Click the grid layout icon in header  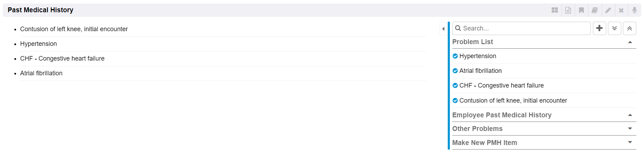click(554, 10)
